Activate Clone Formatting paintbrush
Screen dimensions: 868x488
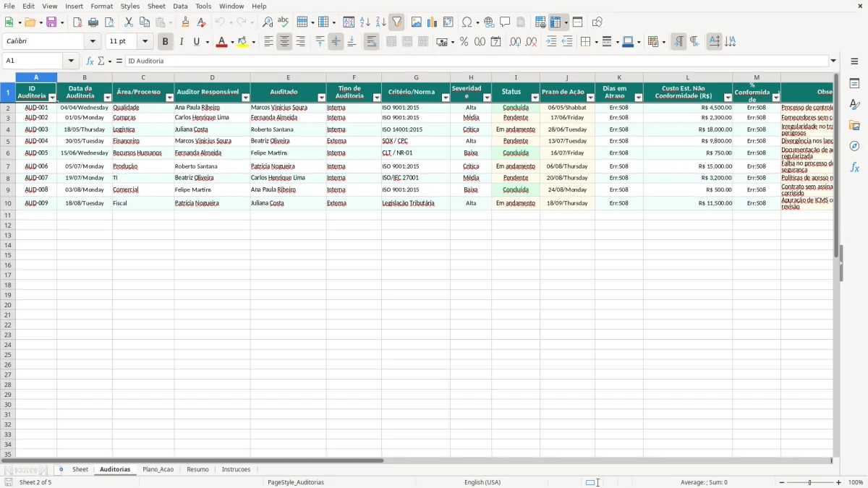[x=186, y=22]
